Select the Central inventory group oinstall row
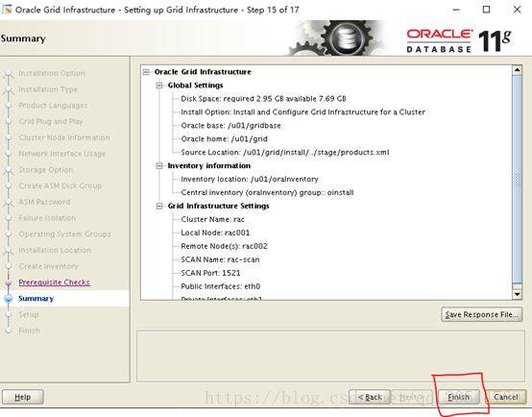Screen dimensions: 532x417 pos(267,192)
